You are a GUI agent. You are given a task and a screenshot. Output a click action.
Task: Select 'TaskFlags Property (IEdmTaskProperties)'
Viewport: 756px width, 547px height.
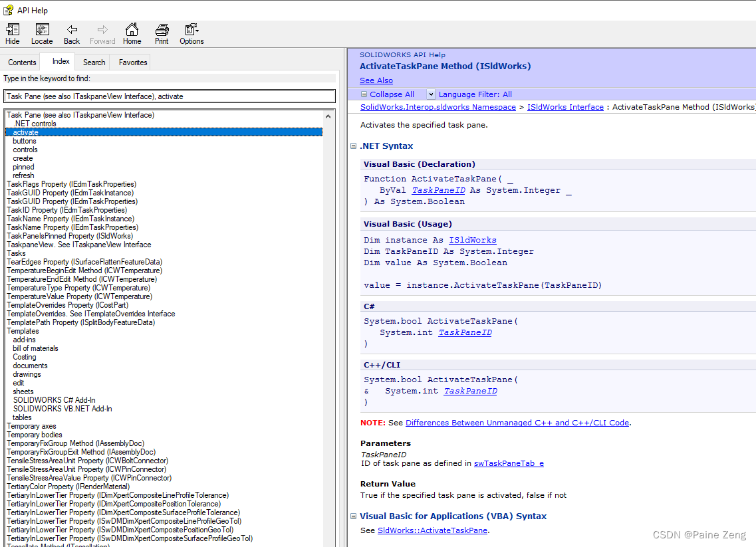click(71, 184)
